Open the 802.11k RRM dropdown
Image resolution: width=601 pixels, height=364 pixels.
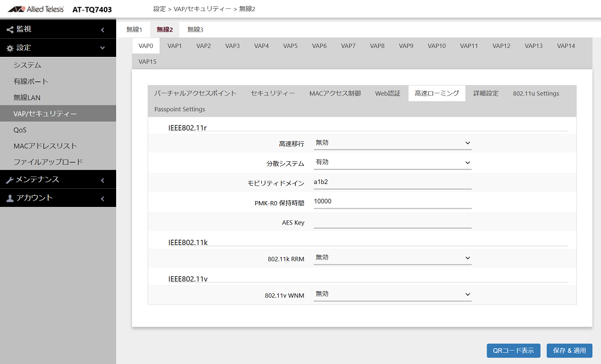pos(392,258)
